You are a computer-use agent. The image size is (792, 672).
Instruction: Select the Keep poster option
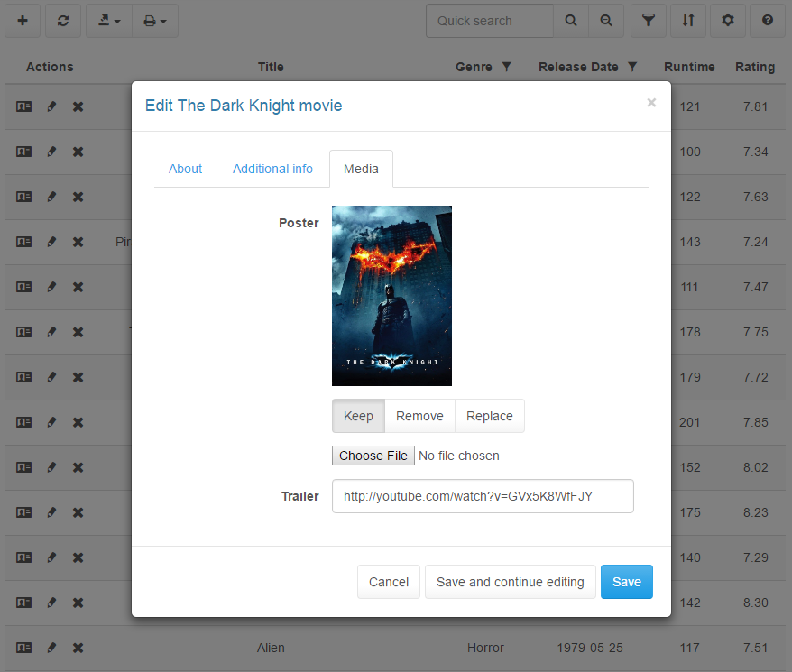pyautogui.click(x=358, y=416)
